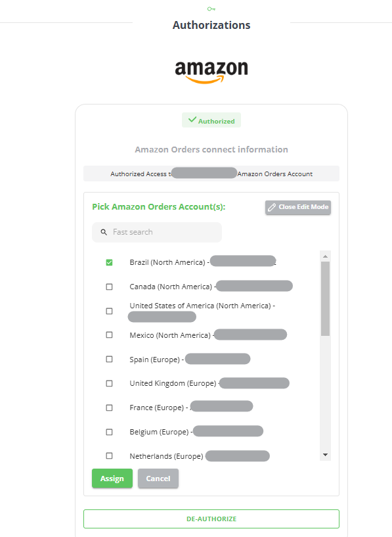
Task: Toggle the France (Europe) checkbox
Action: [x=109, y=408]
